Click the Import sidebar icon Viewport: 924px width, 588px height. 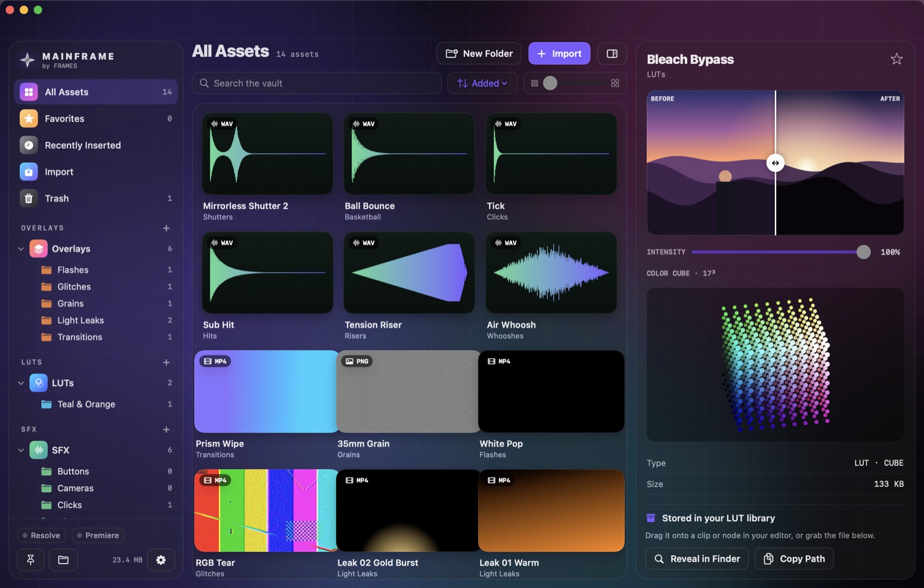coord(29,172)
